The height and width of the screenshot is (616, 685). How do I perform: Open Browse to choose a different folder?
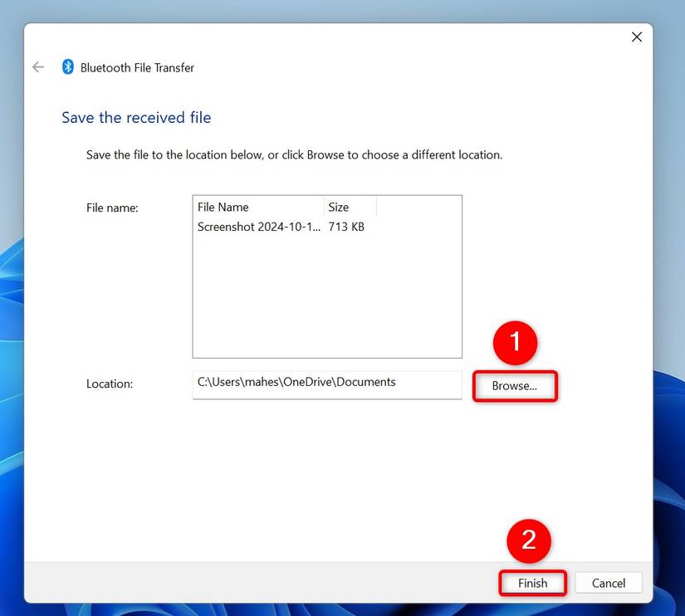[x=515, y=385]
